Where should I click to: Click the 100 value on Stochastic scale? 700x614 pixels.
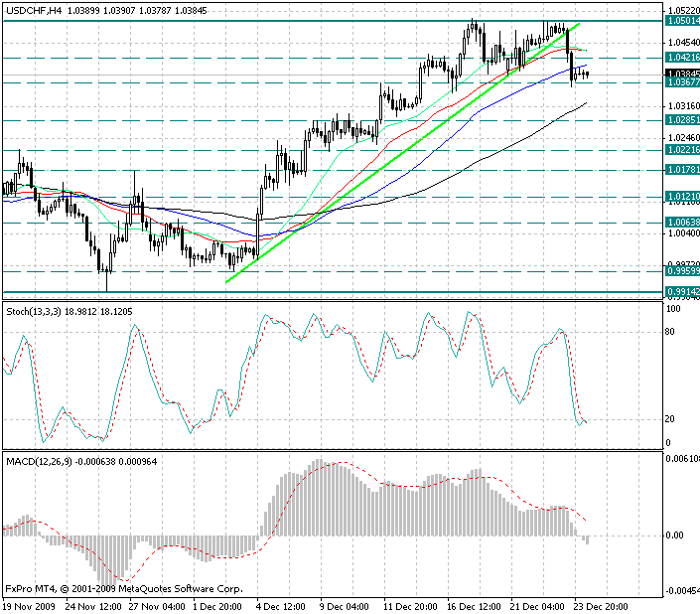click(673, 309)
